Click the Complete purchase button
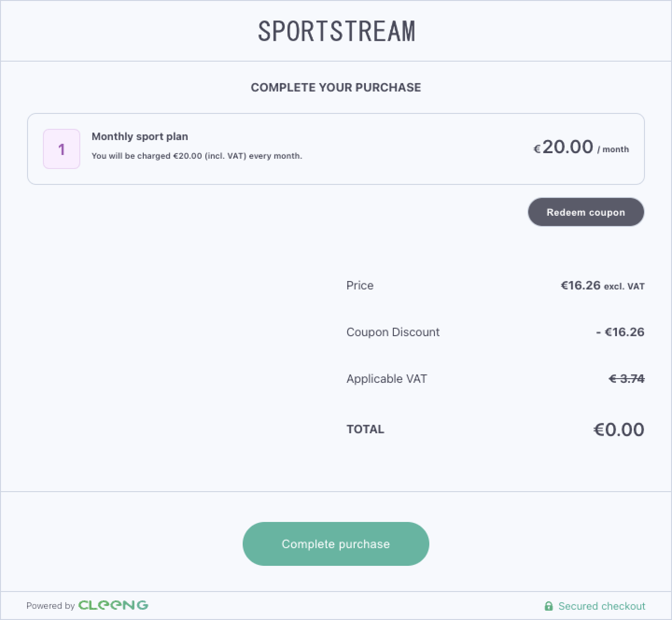 [x=336, y=544]
